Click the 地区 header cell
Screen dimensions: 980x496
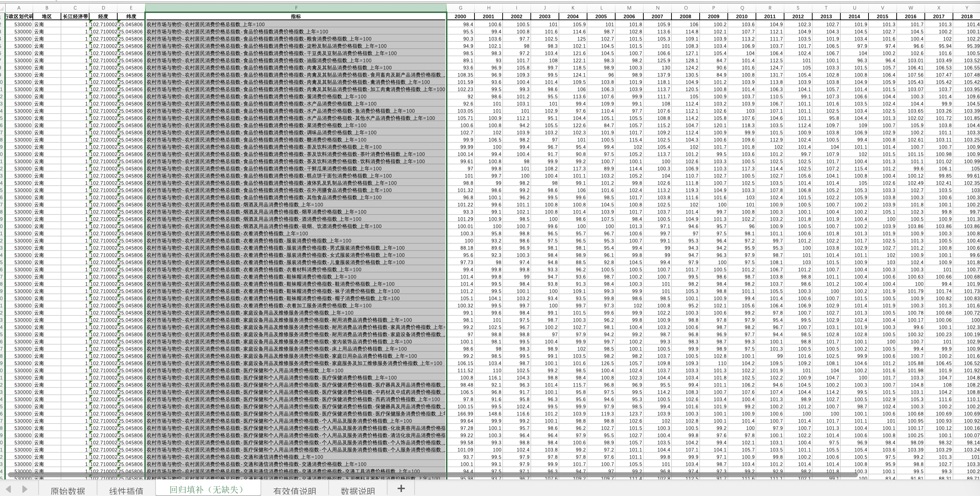point(47,16)
